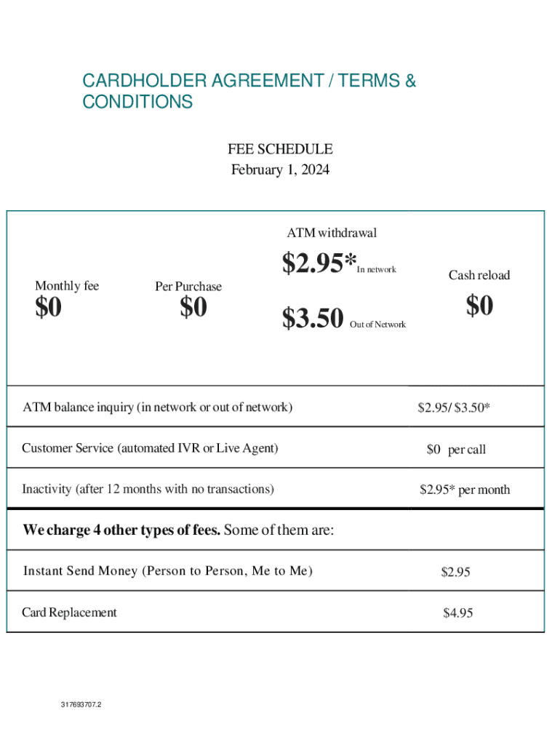
Task: Click the FEE SCHEDULE heading
Action: [x=280, y=149]
